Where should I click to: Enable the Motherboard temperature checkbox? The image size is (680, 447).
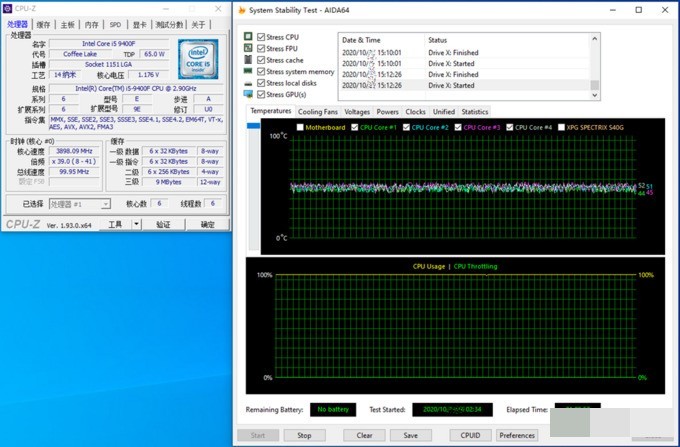coord(298,128)
